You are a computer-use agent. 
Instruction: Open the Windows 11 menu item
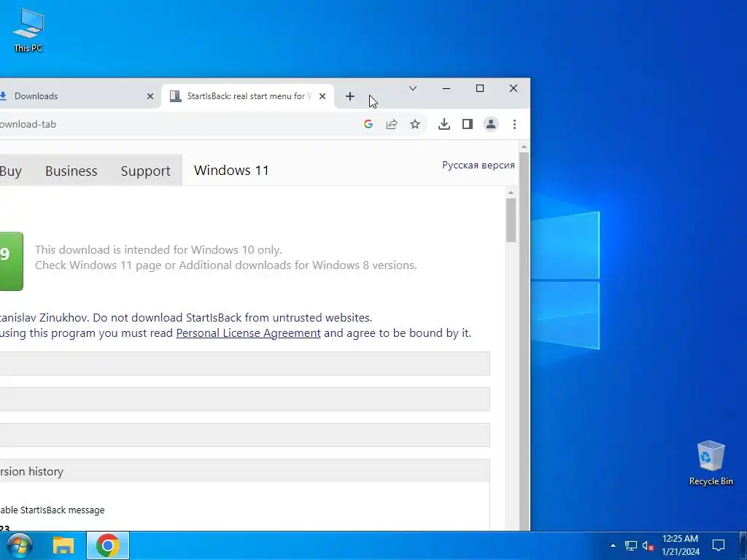point(231,170)
